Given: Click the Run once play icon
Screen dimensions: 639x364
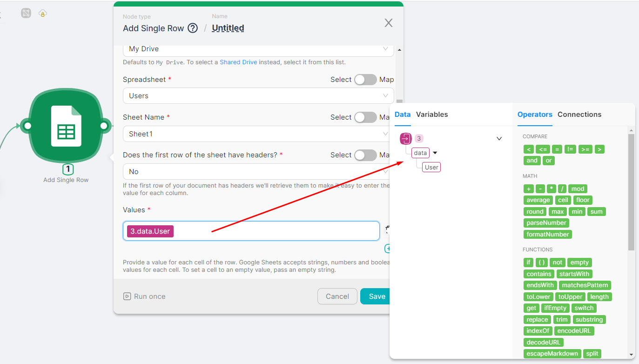Looking at the screenshot, I should [127, 297].
